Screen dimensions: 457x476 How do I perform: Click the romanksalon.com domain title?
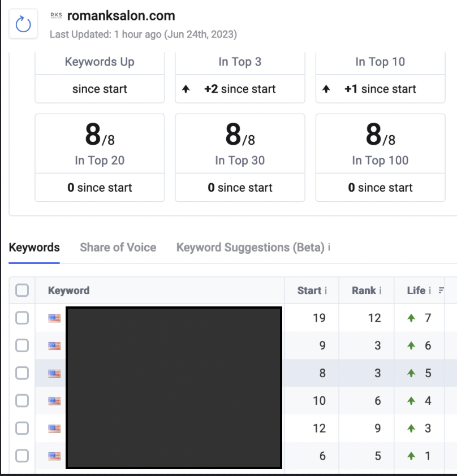[121, 16]
